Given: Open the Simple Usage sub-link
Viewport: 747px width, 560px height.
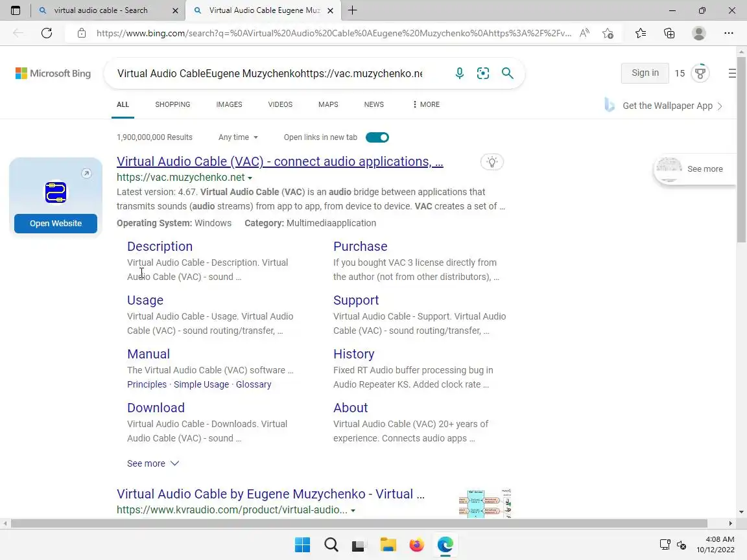Looking at the screenshot, I should click(201, 384).
